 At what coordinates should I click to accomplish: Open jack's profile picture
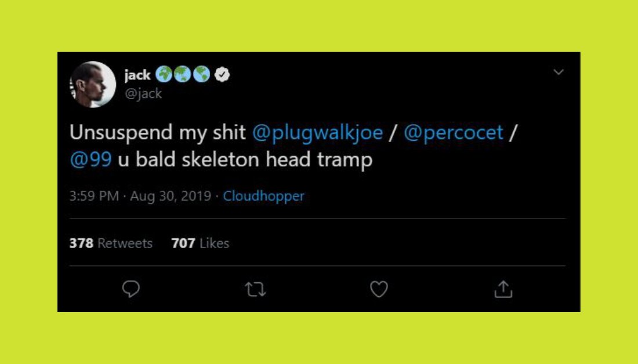[x=93, y=84]
